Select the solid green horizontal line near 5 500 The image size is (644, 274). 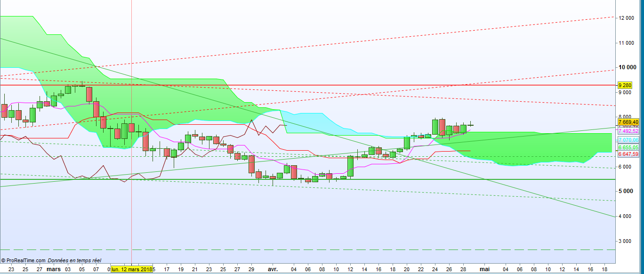click(308, 179)
